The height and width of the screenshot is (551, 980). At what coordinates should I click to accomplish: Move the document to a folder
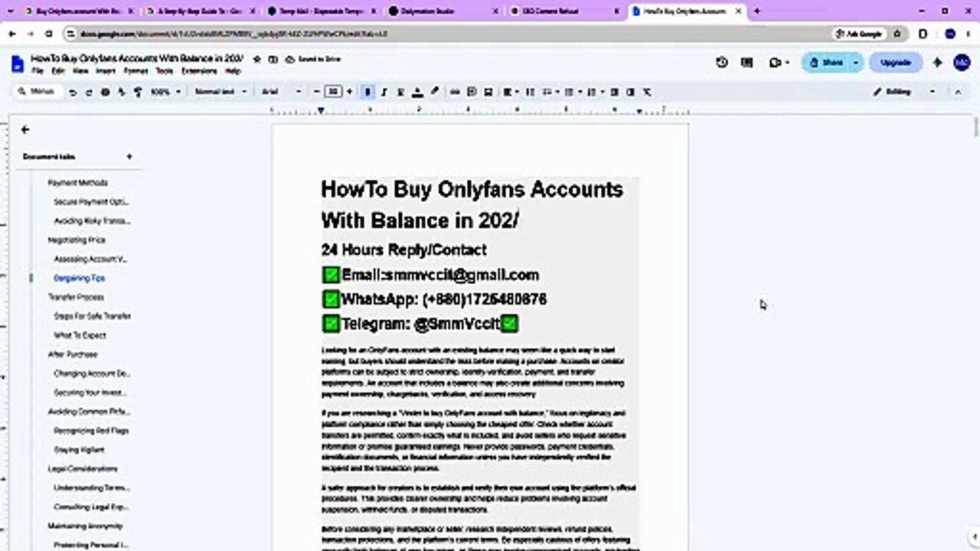(x=273, y=59)
